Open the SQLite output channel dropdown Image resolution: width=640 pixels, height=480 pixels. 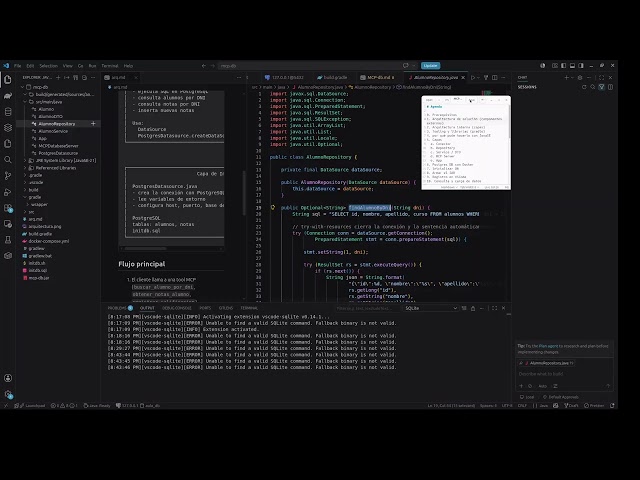(x=431, y=308)
